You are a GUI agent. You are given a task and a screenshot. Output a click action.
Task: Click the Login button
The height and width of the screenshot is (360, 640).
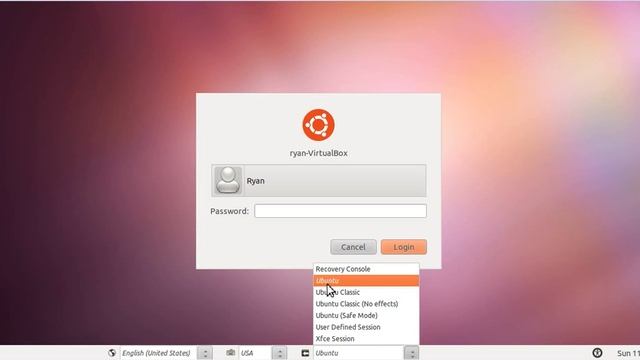point(404,247)
